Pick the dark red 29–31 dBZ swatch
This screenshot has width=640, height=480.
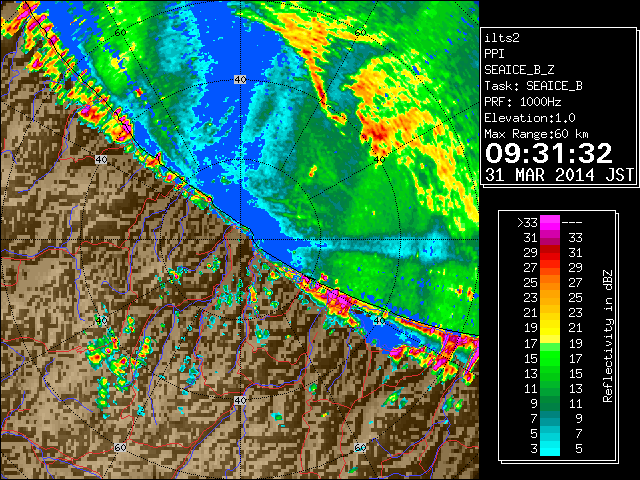[x=550, y=253]
